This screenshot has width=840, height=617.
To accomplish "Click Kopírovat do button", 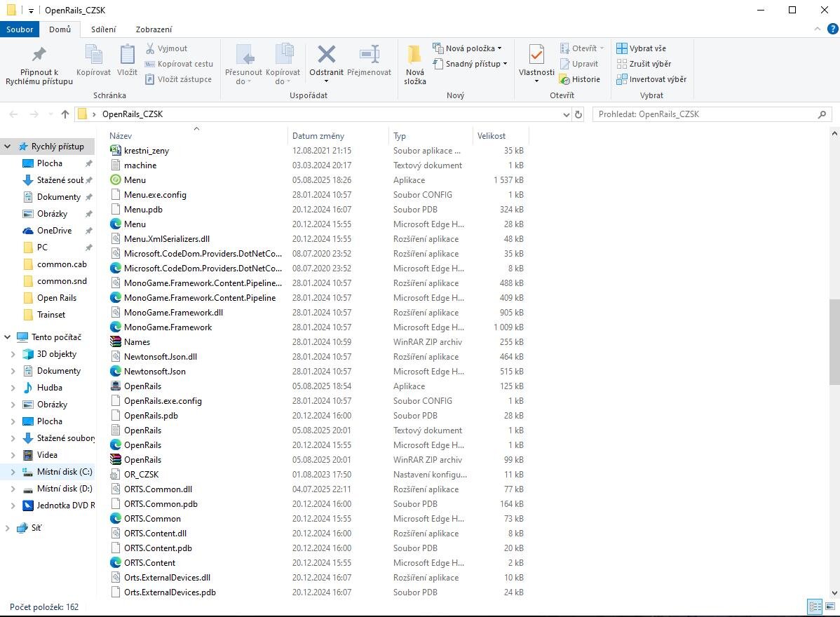I will [x=283, y=65].
